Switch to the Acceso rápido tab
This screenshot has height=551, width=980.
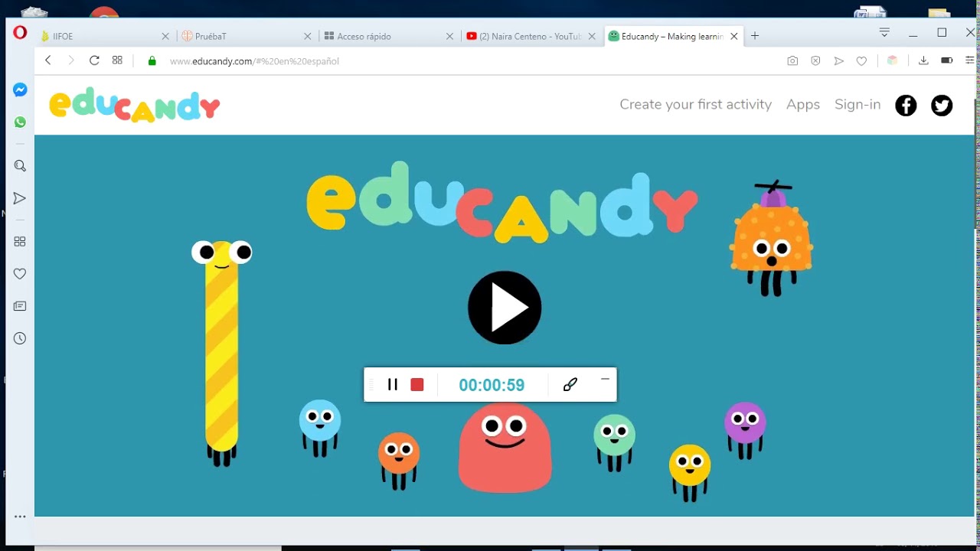390,36
